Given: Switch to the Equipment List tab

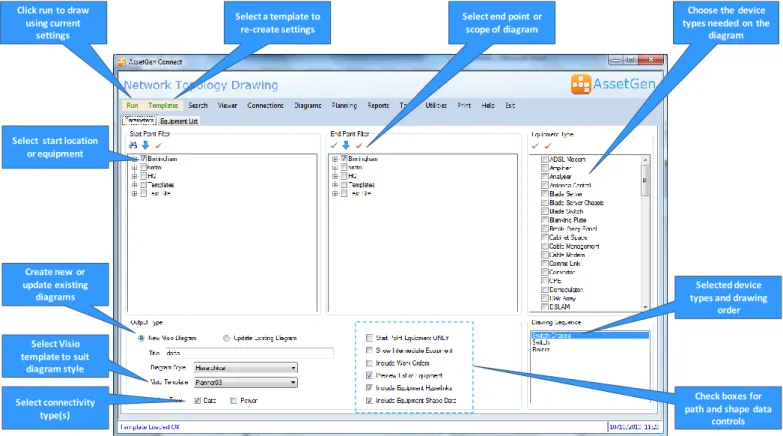Looking at the screenshot, I should point(179,121).
